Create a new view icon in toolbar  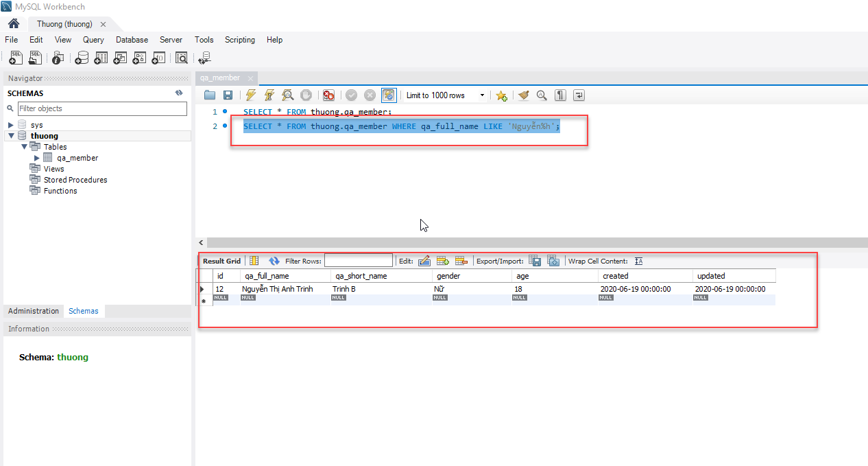pos(120,58)
